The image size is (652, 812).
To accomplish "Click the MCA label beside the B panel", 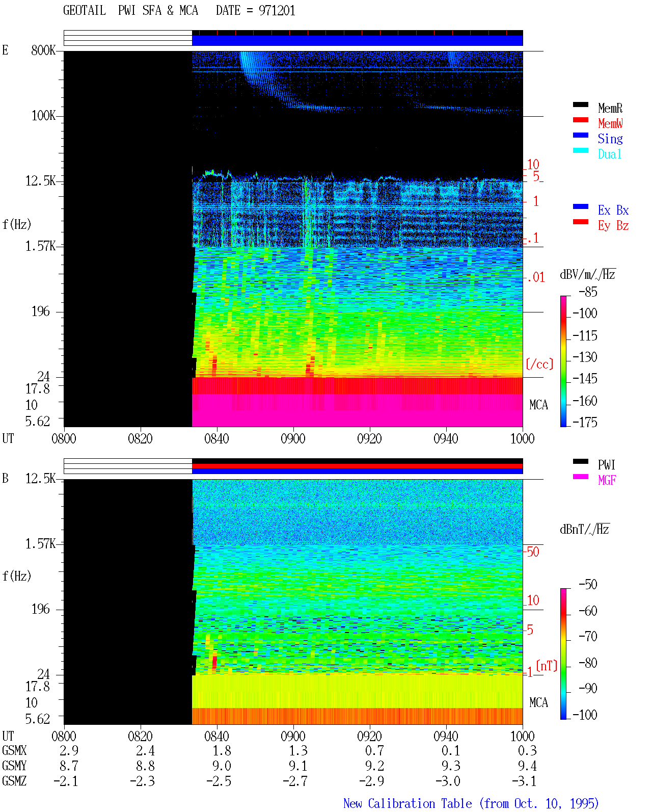I will (538, 702).
